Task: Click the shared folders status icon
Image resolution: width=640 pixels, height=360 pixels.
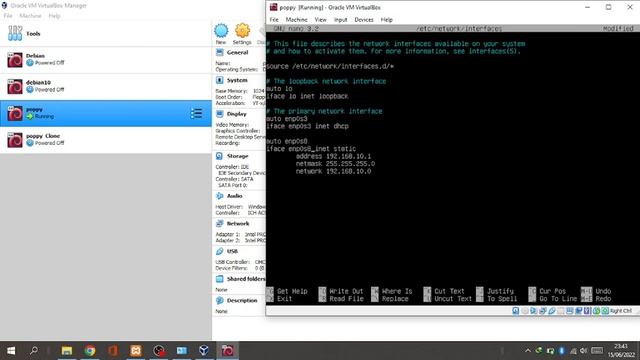Action: point(560,311)
